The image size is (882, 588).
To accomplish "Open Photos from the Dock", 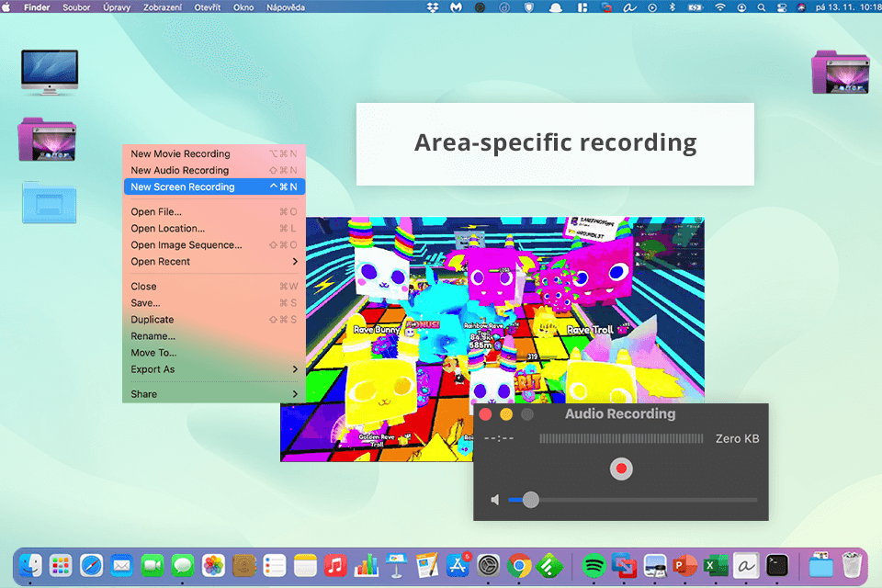I will (213, 566).
